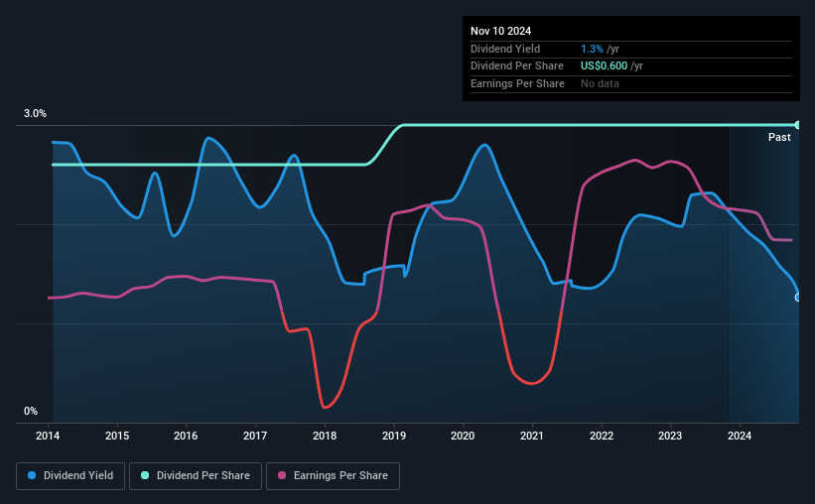Click the 2024 x-axis label

point(740,436)
